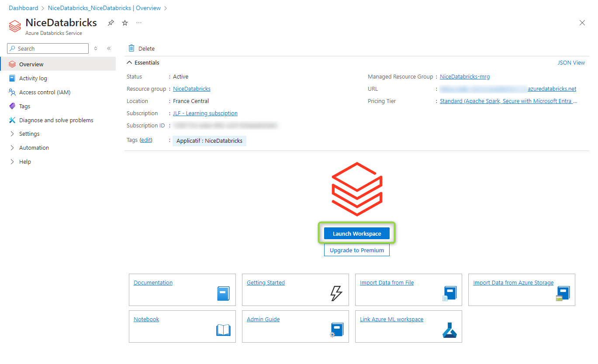Mark NiceDatabricks as favorite with star icon
This screenshot has width=598, height=364.
click(125, 23)
